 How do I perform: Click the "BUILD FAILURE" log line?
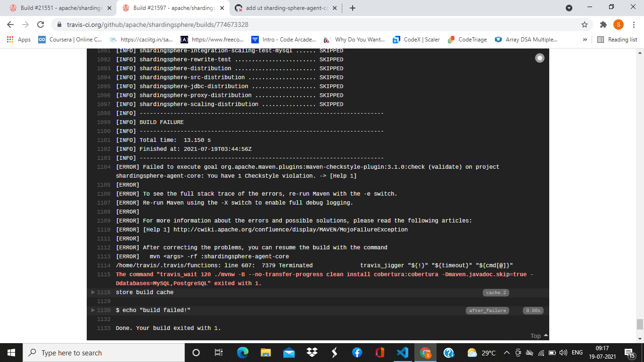click(162, 122)
